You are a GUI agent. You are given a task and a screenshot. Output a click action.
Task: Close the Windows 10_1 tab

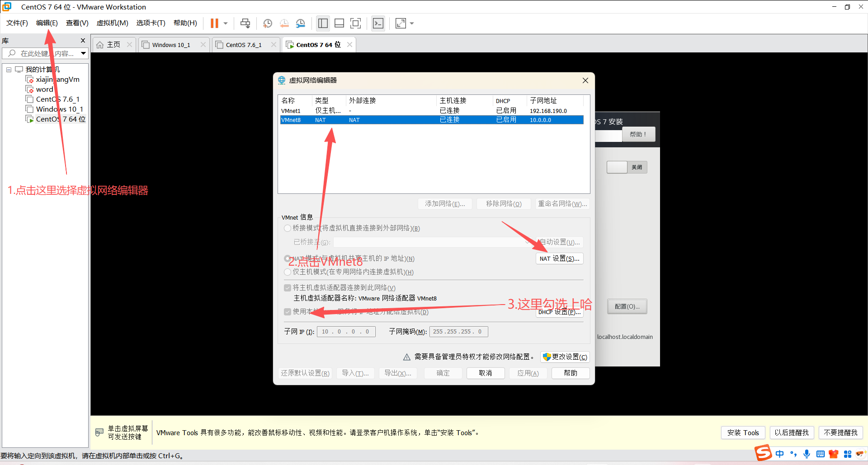203,44
